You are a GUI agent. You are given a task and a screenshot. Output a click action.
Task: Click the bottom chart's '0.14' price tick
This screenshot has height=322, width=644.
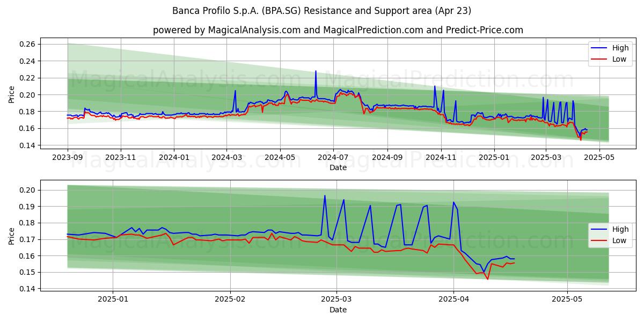tap(27, 289)
